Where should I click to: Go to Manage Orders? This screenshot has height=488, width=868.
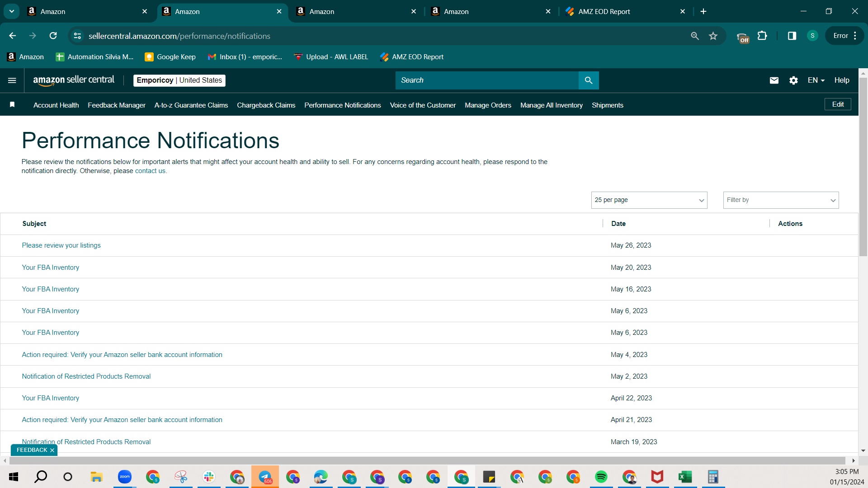[488, 105]
